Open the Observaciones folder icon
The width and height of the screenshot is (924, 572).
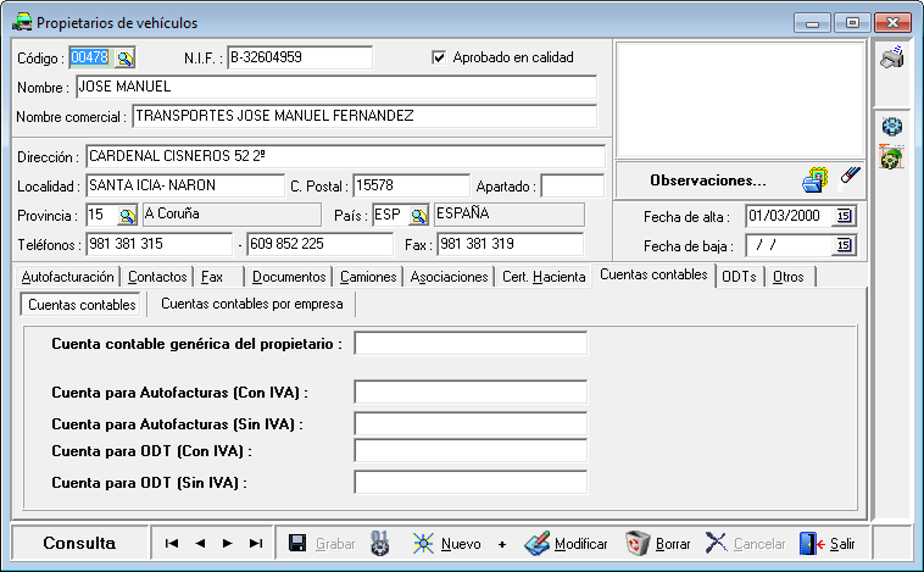pyautogui.click(x=815, y=180)
